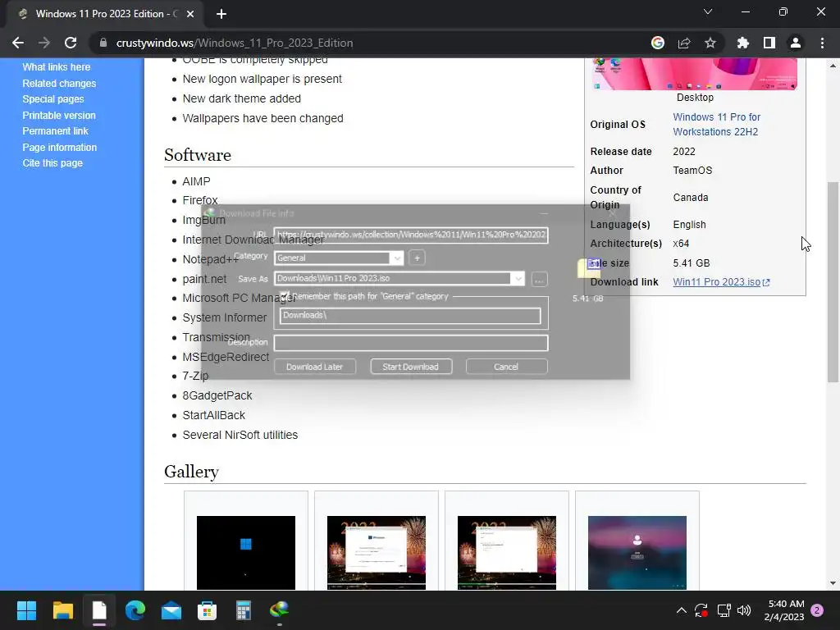Viewport: 840px width, 630px height.
Task: Open the Windows Start menu
Action: 26,610
